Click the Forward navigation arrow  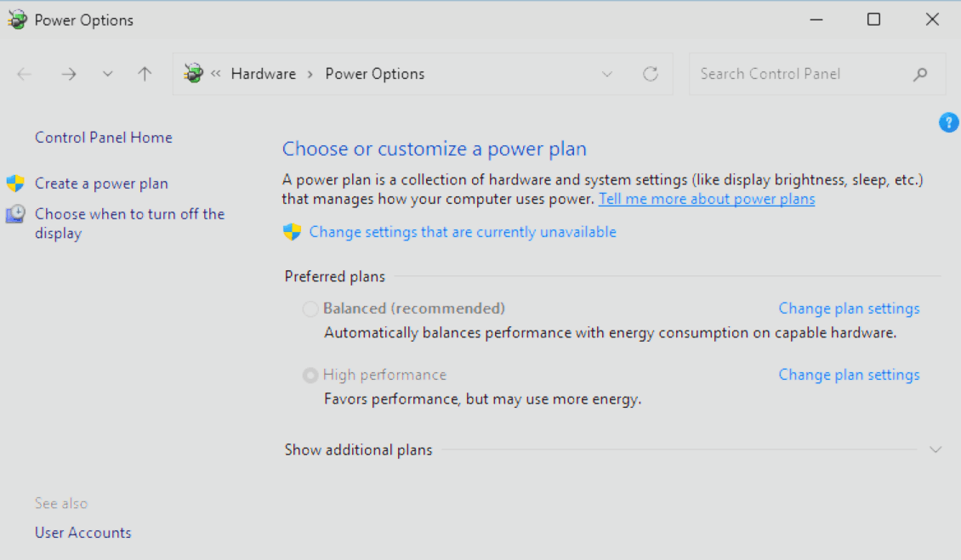(69, 74)
